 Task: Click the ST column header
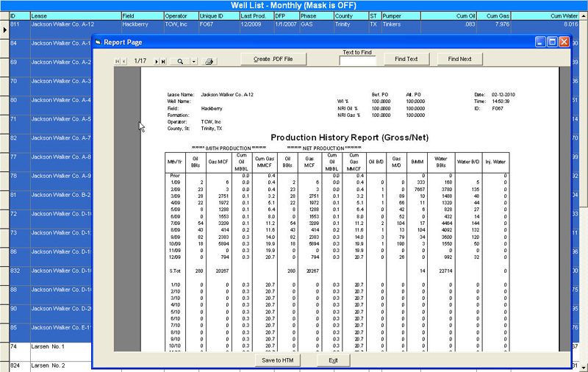coord(376,15)
